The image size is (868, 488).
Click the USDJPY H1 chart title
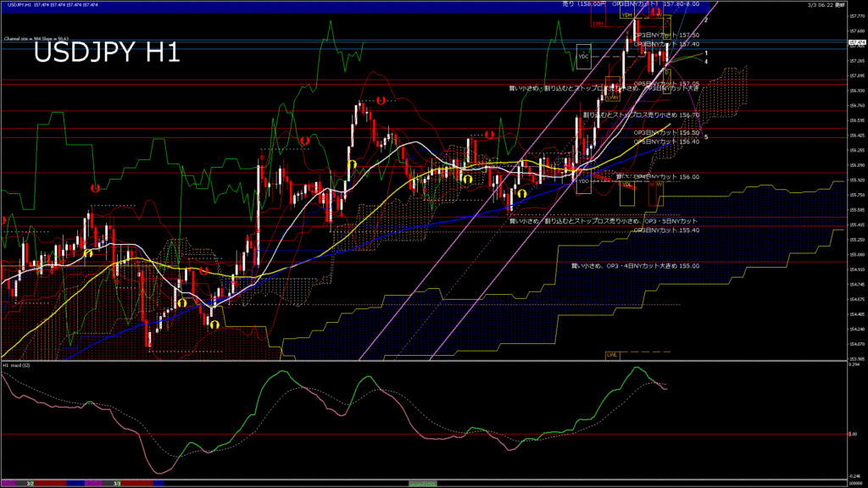pyautogui.click(x=107, y=53)
